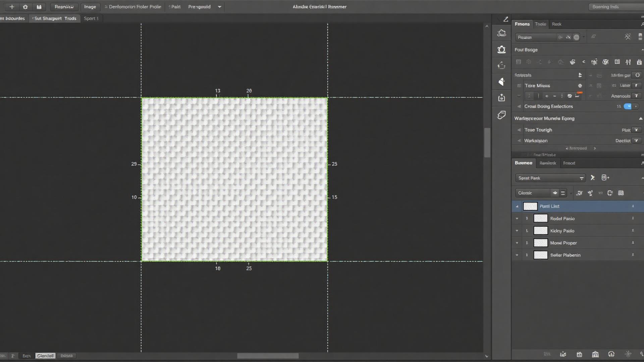Viewport: 644px width, 362px height.
Task: Click the new document plus icon in top toolbar
Action: tap(12, 6)
